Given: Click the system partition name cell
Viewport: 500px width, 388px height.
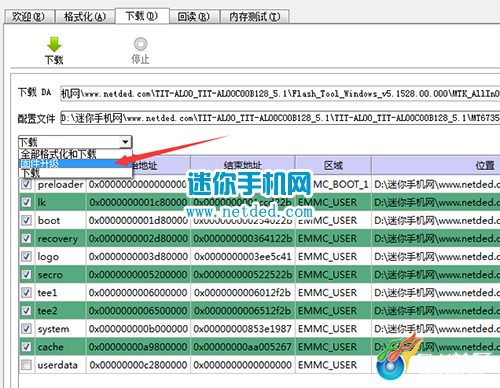Looking at the screenshot, I should click(60, 329).
